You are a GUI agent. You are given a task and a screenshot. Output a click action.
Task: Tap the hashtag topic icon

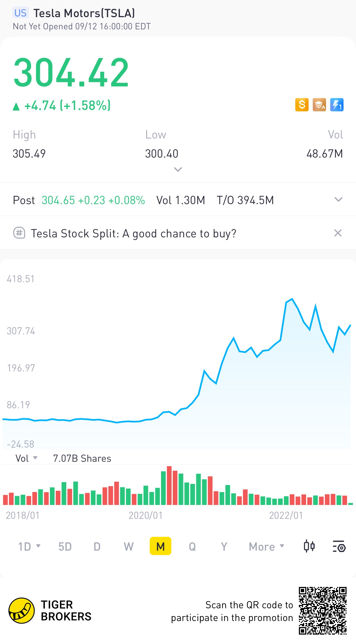[19, 233]
